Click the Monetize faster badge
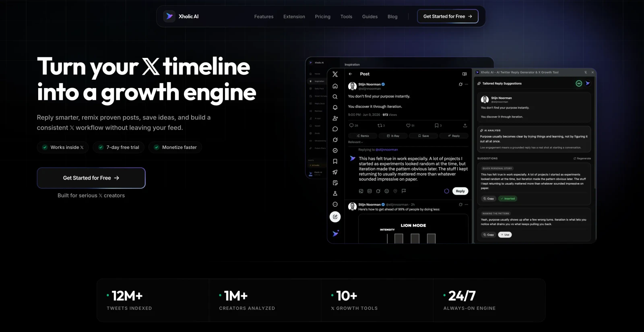The image size is (644, 332). [175, 147]
